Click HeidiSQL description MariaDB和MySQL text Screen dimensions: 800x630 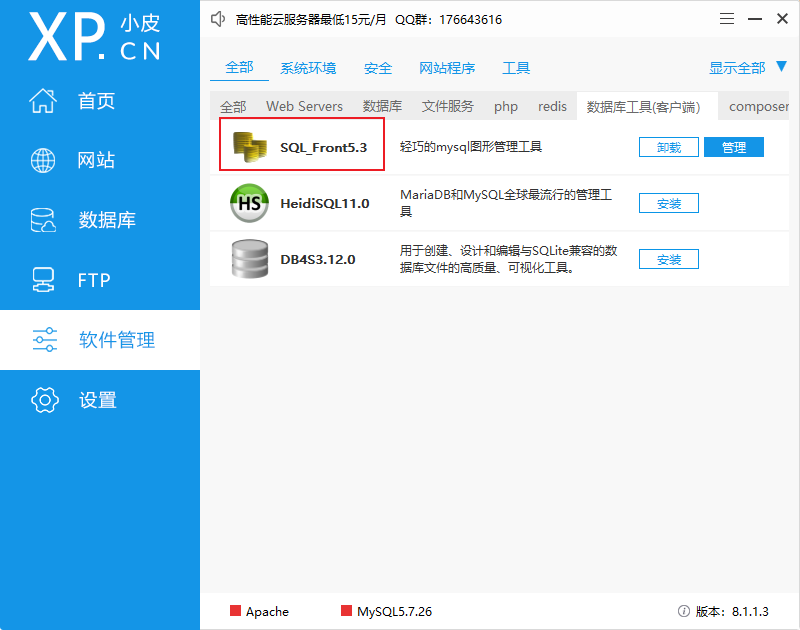[x=506, y=203]
